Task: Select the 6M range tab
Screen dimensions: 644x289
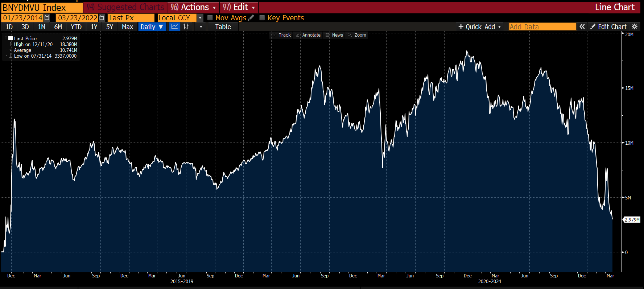Action: 58,26
